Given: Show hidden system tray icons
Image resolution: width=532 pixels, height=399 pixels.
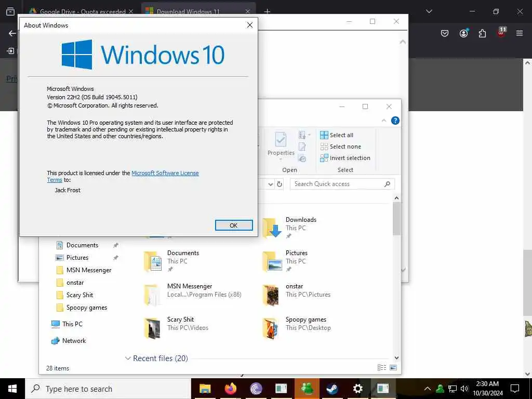Looking at the screenshot, I should coord(428,389).
